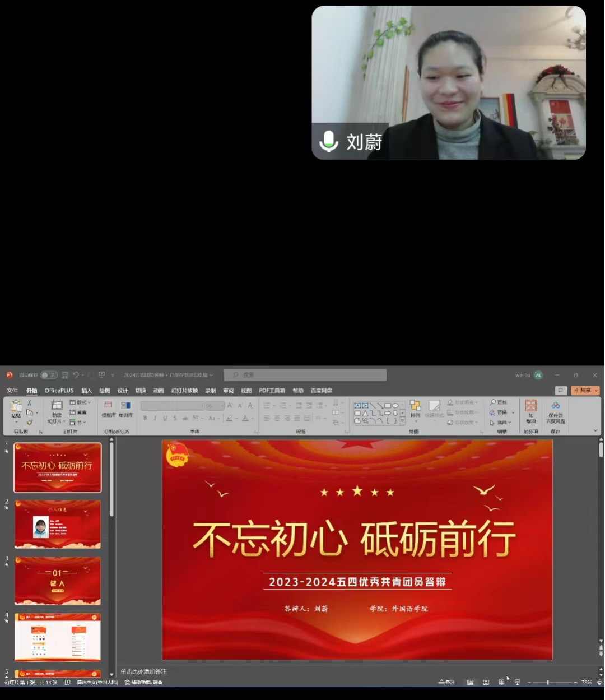This screenshot has width=605, height=700.
Task: Toggle the AutoSave switch
Action: (x=49, y=375)
